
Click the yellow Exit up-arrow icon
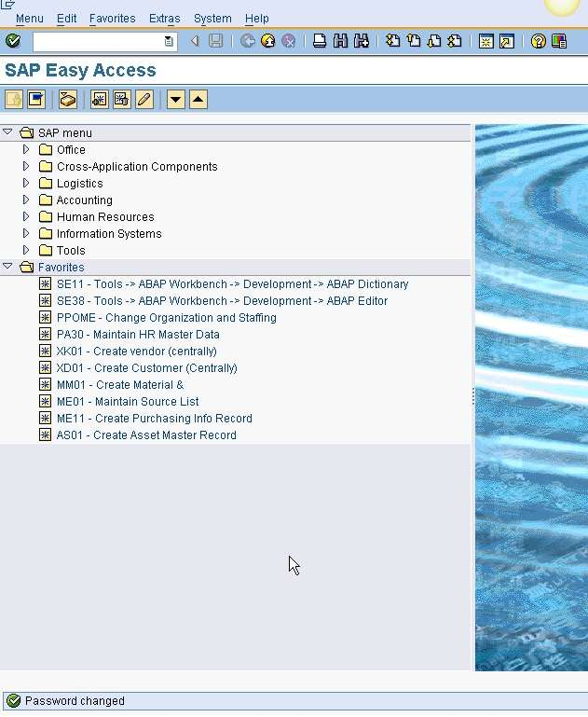(268, 41)
